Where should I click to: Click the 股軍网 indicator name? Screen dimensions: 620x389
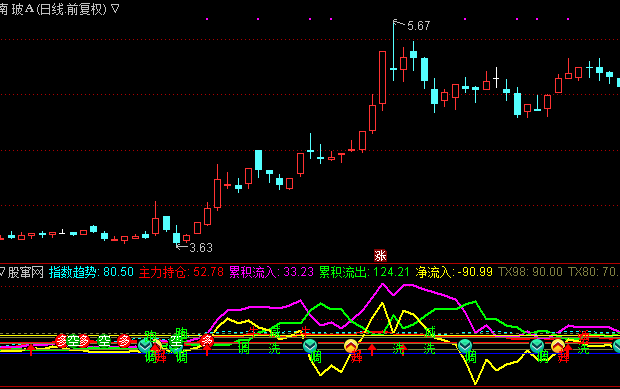pyautogui.click(x=26, y=272)
